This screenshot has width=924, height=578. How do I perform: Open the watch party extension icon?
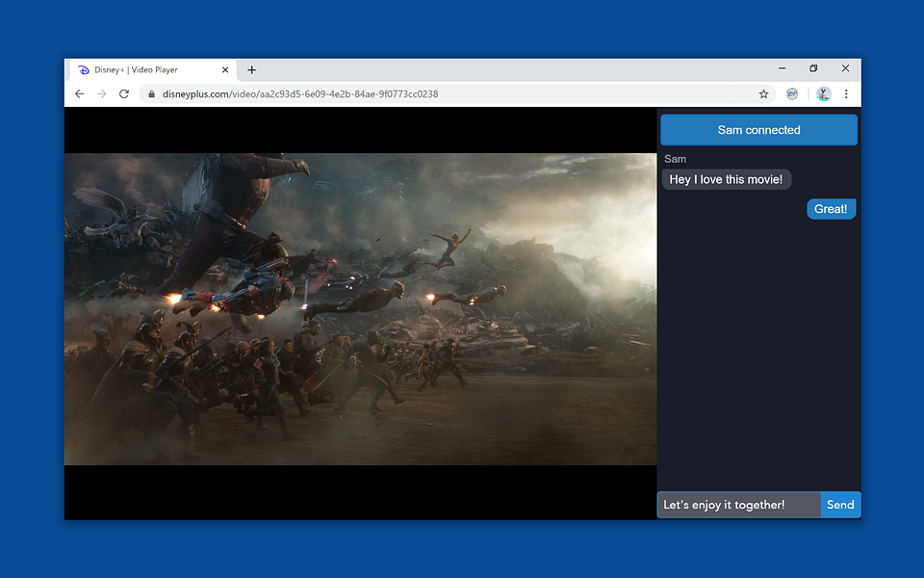792,94
